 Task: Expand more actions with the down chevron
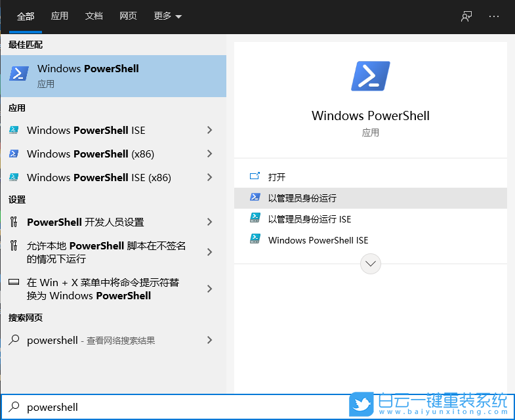(371, 264)
